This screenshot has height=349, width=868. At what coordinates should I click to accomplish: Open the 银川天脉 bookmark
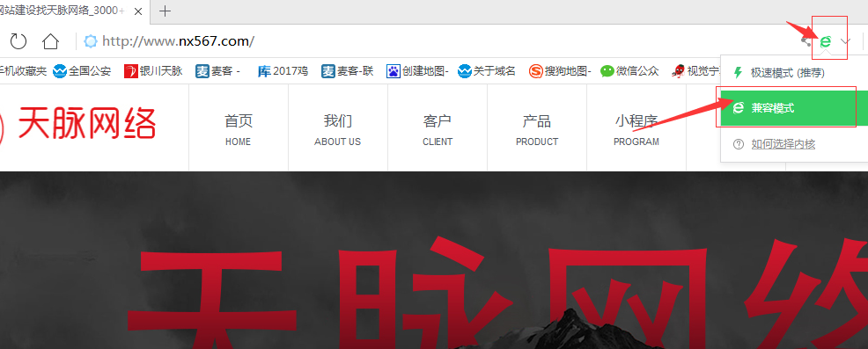click(153, 71)
